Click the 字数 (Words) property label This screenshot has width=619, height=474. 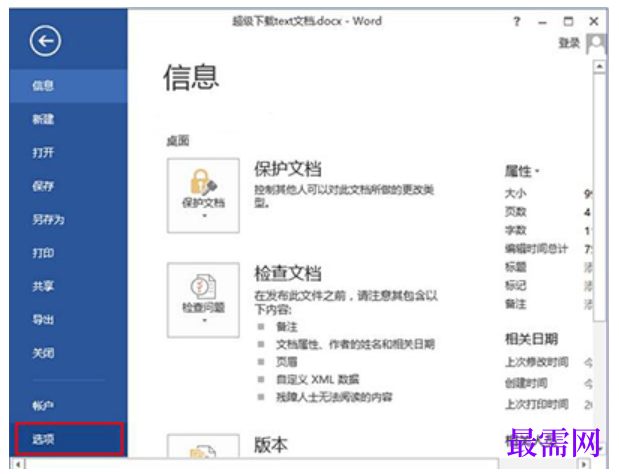(516, 230)
